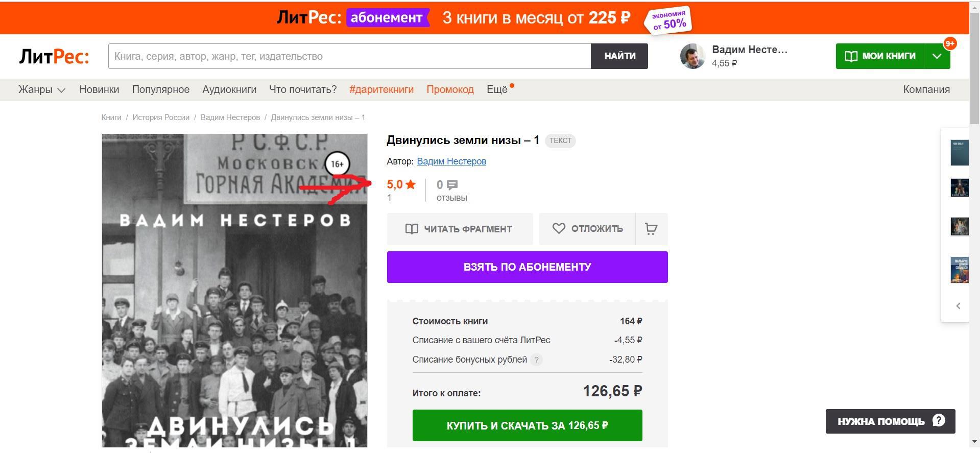Click the shopping cart icon
The height and width of the screenshot is (453, 980).
pos(651,229)
